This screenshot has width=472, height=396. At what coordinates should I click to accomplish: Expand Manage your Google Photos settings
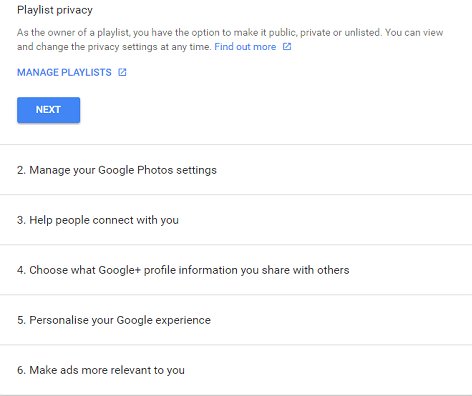[236, 170]
